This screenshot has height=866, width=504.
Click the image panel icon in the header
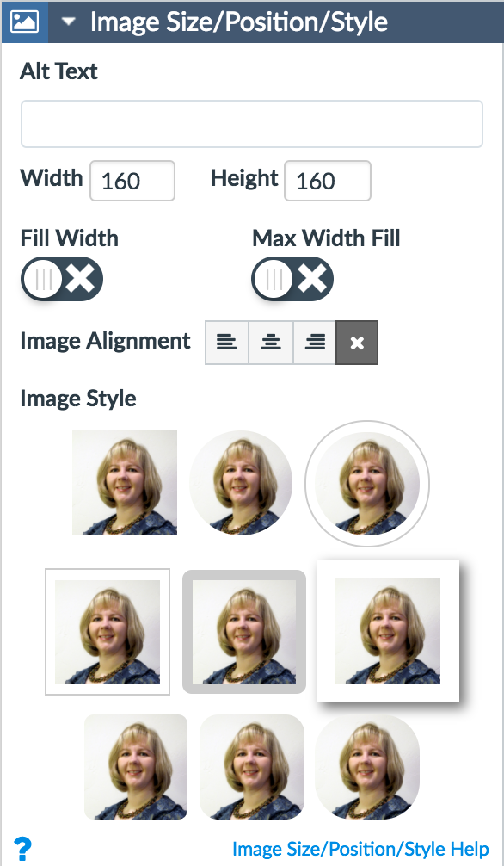[x=22, y=22]
